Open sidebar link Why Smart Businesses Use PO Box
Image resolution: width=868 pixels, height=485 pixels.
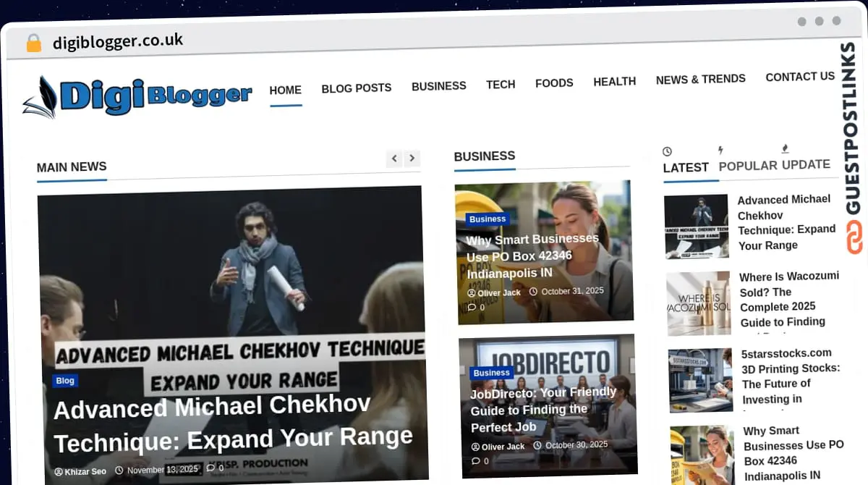coord(793,453)
